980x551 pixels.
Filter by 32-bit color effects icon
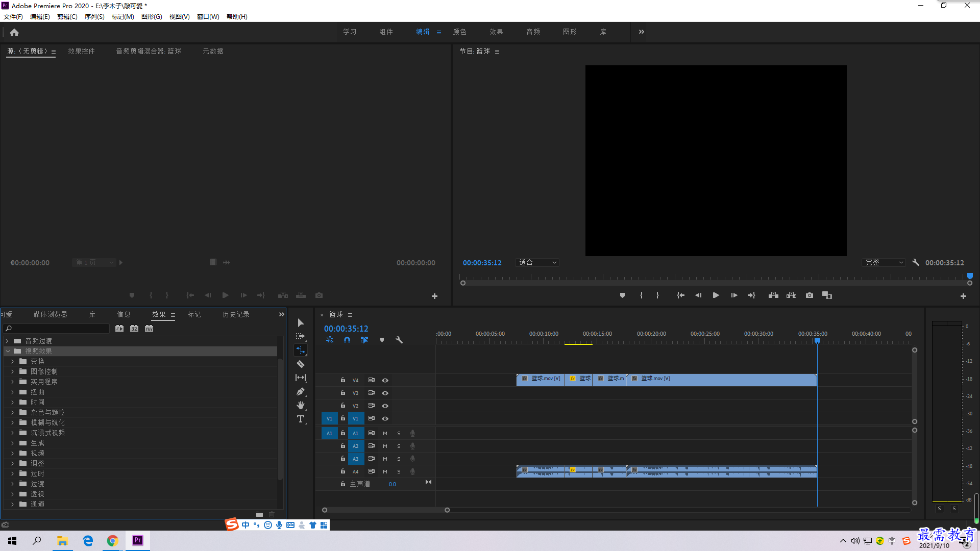click(x=134, y=329)
